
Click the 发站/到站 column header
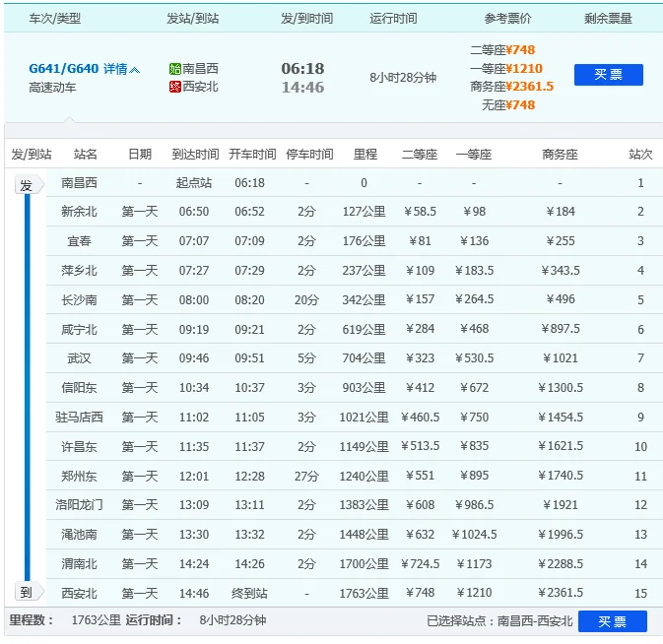(193, 18)
